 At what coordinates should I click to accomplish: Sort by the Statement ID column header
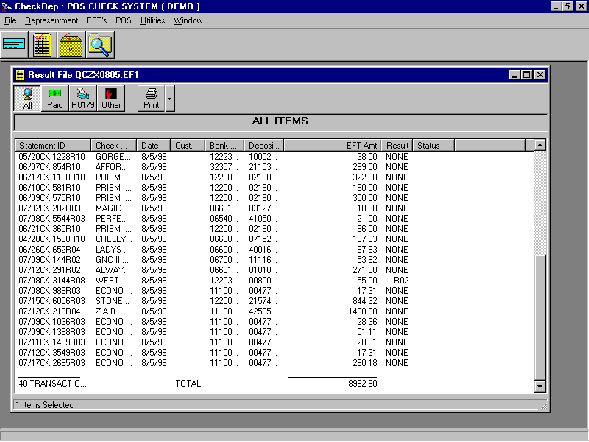point(53,145)
